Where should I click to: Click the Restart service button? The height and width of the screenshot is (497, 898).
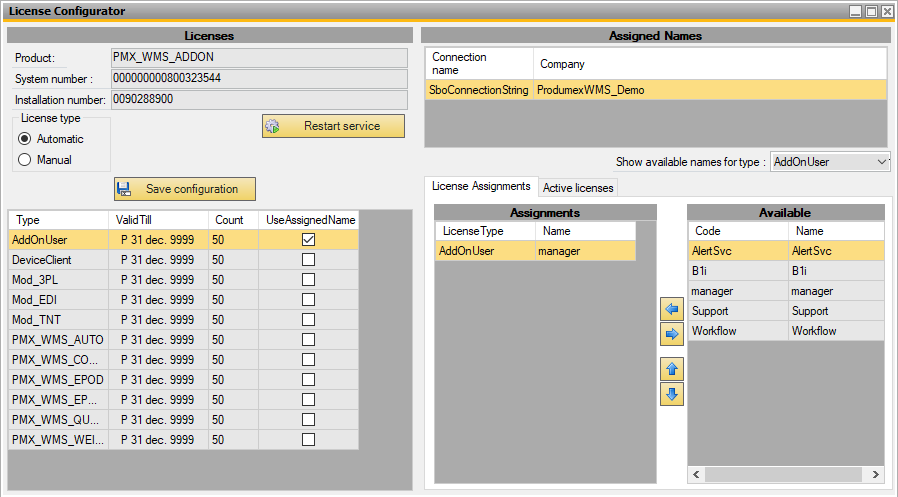(334, 126)
